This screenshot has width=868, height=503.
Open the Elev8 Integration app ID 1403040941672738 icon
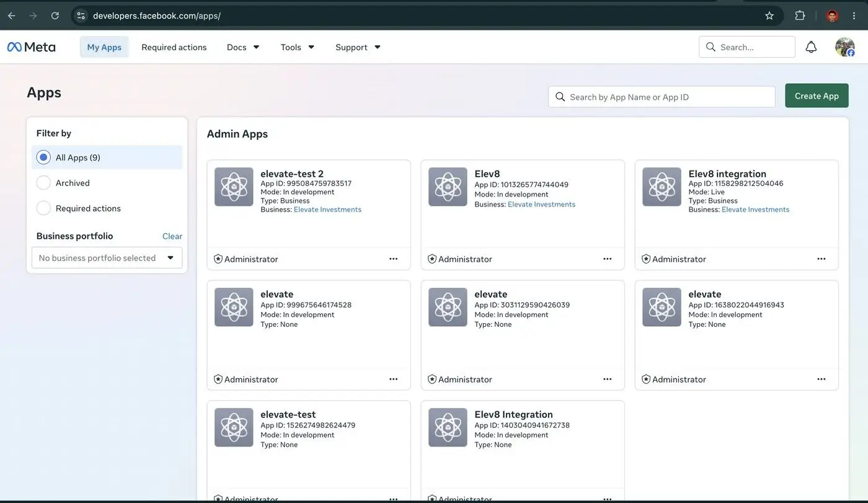pos(448,427)
